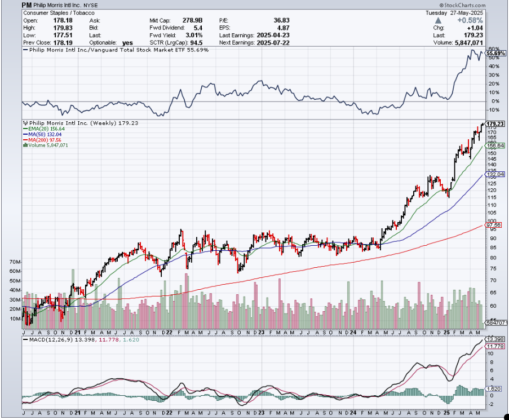The width and height of the screenshot is (509, 420).
Task: Click the small chart icon before the weekly price title
Action: pos(25,123)
